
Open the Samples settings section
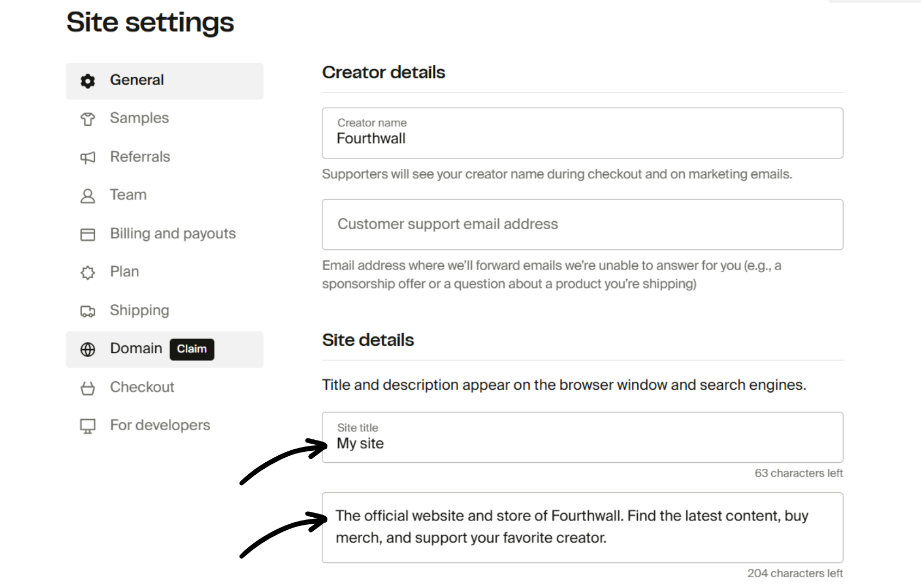pos(139,118)
